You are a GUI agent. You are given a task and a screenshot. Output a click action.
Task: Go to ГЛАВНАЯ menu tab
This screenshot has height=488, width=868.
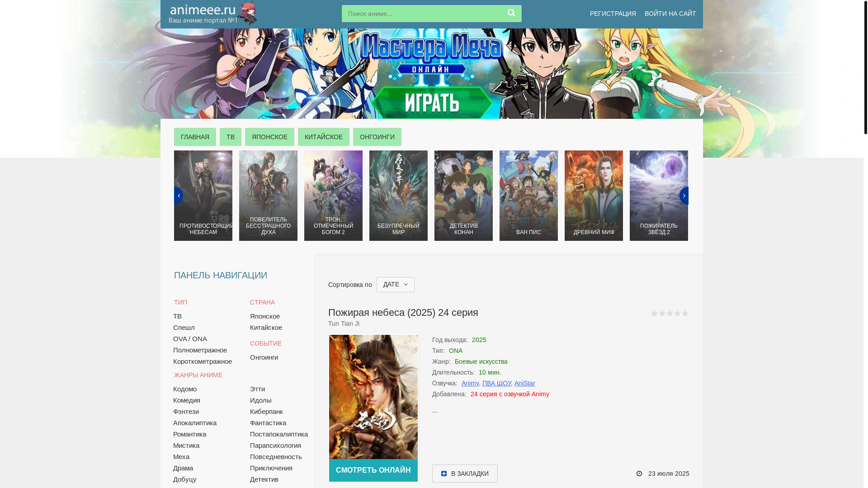[195, 137]
